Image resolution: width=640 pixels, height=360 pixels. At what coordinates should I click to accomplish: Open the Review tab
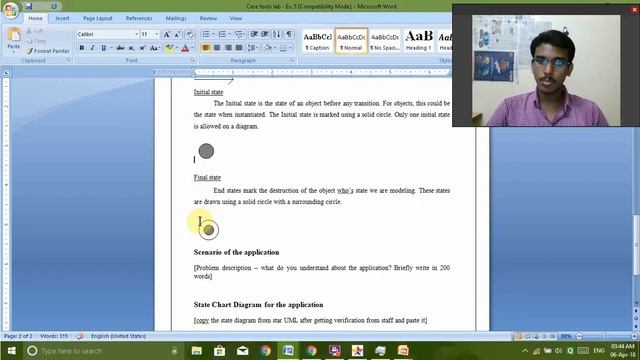tap(208, 18)
